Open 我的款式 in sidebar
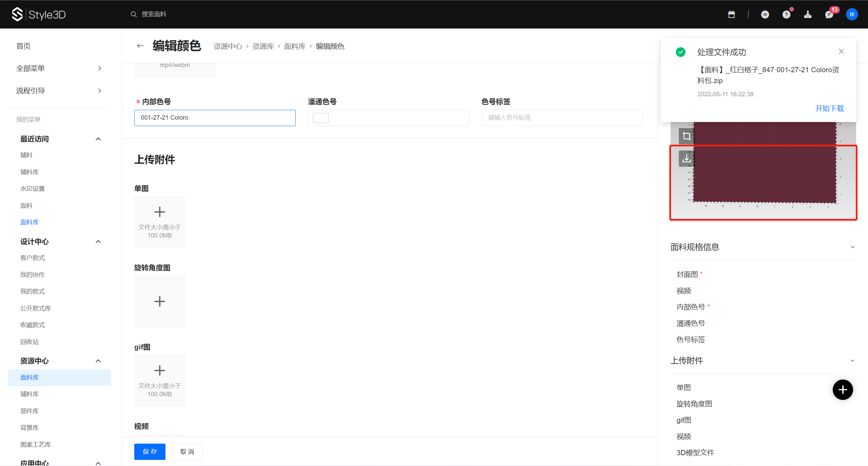Viewport: 868px width, 466px height. [x=33, y=291]
